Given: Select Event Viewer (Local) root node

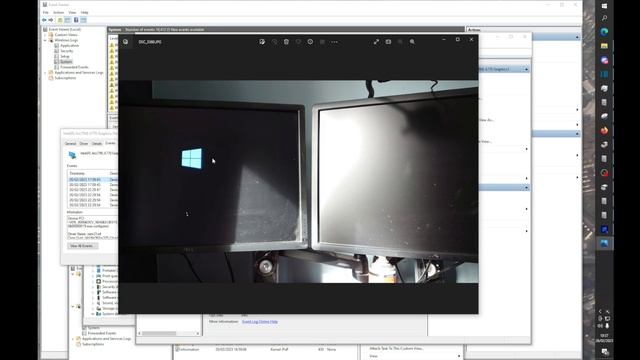Looking at the screenshot, I should (x=64, y=30).
